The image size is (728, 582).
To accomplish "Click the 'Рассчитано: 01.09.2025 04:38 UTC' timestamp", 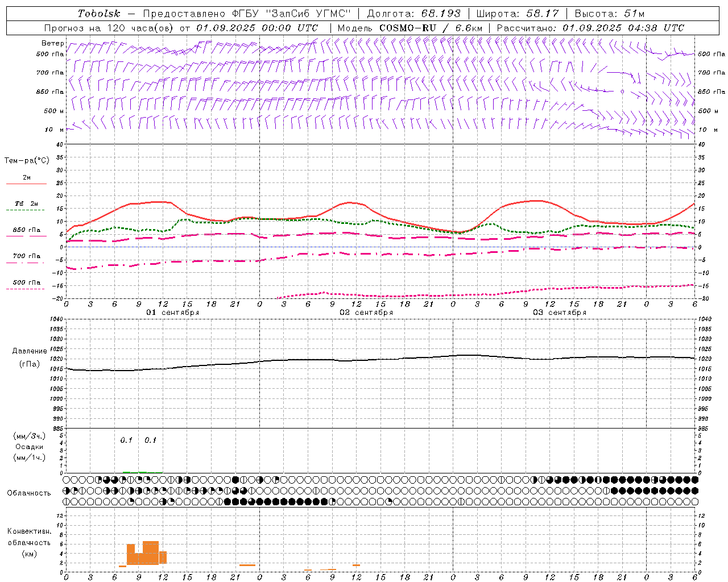I will (x=590, y=28).
